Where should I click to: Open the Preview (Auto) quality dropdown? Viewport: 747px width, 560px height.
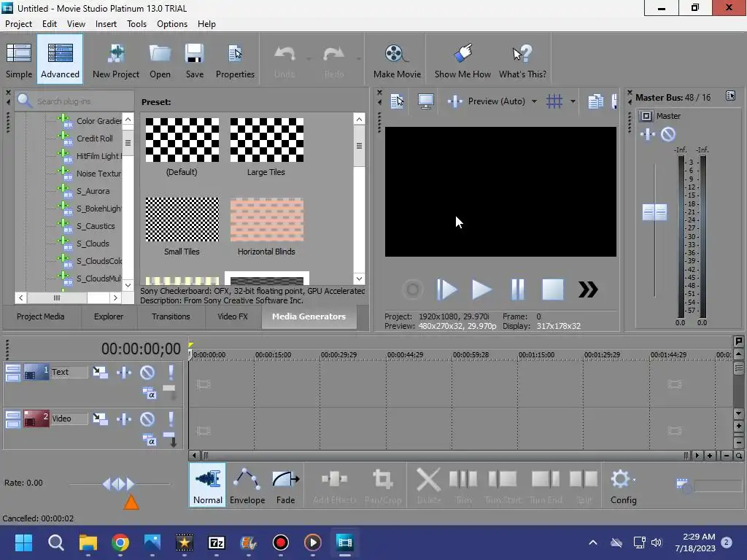534,101
